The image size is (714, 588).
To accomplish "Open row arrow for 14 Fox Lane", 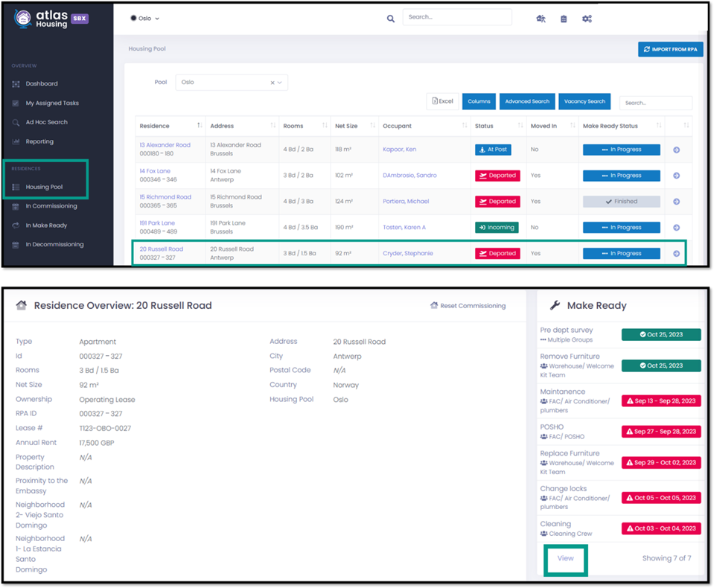I will coord(677,176).
